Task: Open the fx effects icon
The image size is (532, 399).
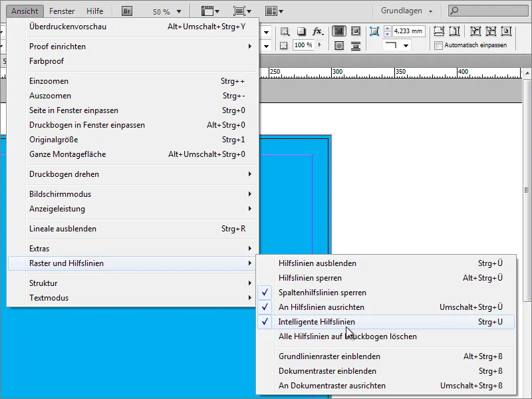Action: click(x=318, y=31)
